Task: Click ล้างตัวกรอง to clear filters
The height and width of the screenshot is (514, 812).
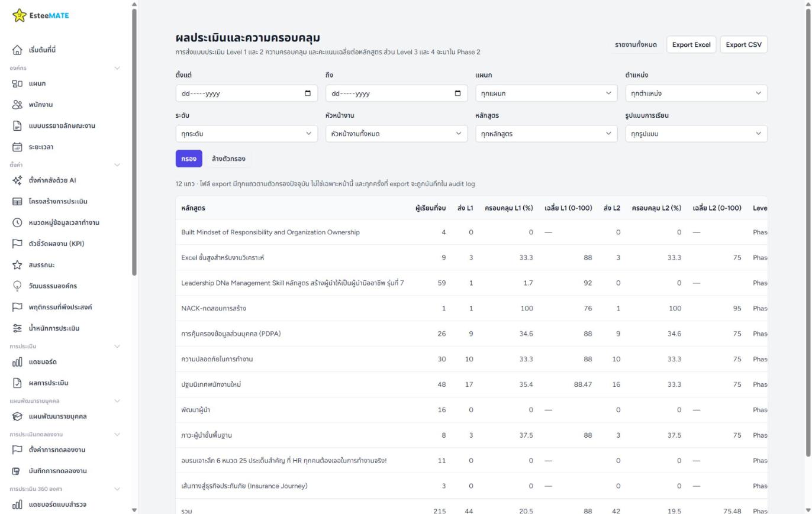Action: pos(228,159)
